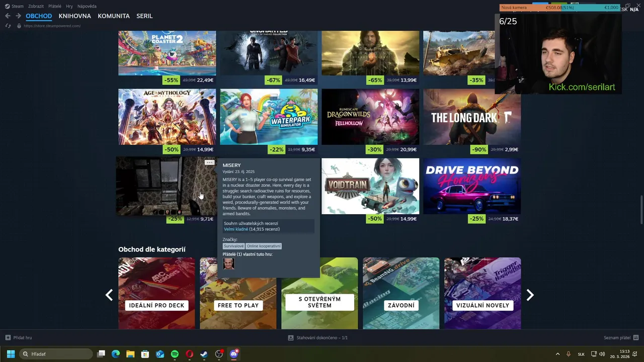Viewport: 644px width, 362px height.
Task: Open the IDEÁLNÍ PRO DECK category
Action: [x=156, y=294]
